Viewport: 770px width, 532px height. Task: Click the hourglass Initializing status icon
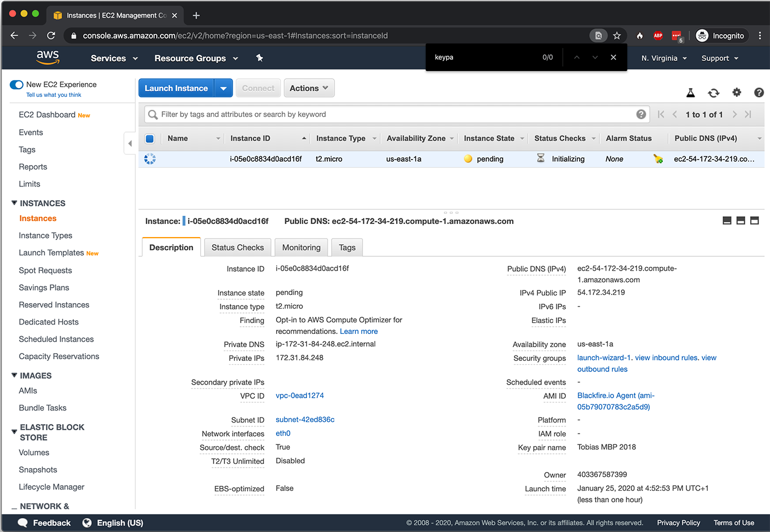[541, 158]
